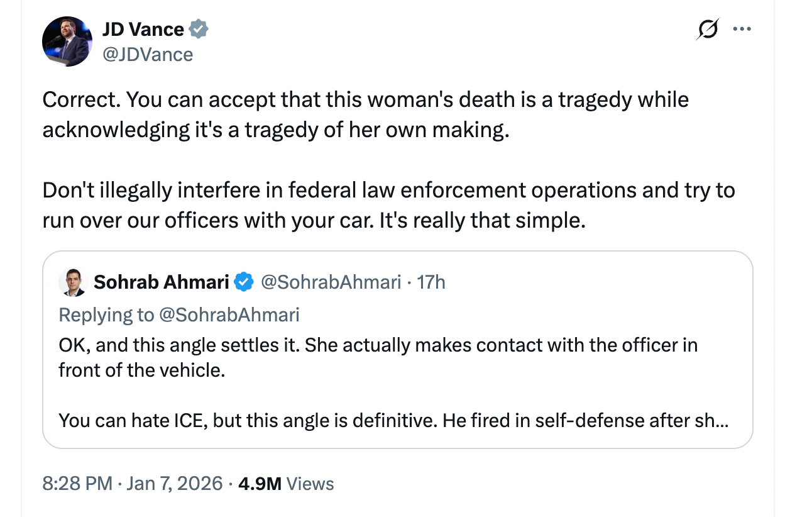This screenshot has width=812, height=517.
Task: Click the @SohrabAhmari handle beside 17h
Action: coord(330,282)
